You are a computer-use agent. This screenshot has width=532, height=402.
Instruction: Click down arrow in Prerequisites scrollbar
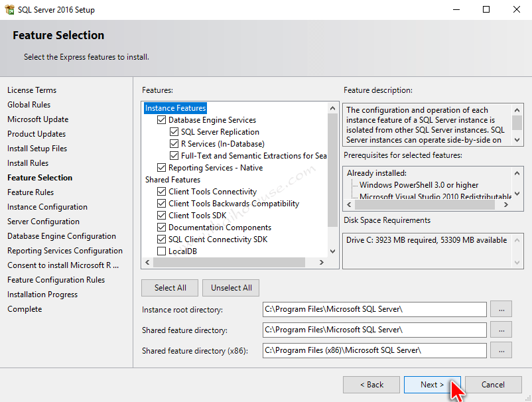pyautogui.click(x=517, y=194)
